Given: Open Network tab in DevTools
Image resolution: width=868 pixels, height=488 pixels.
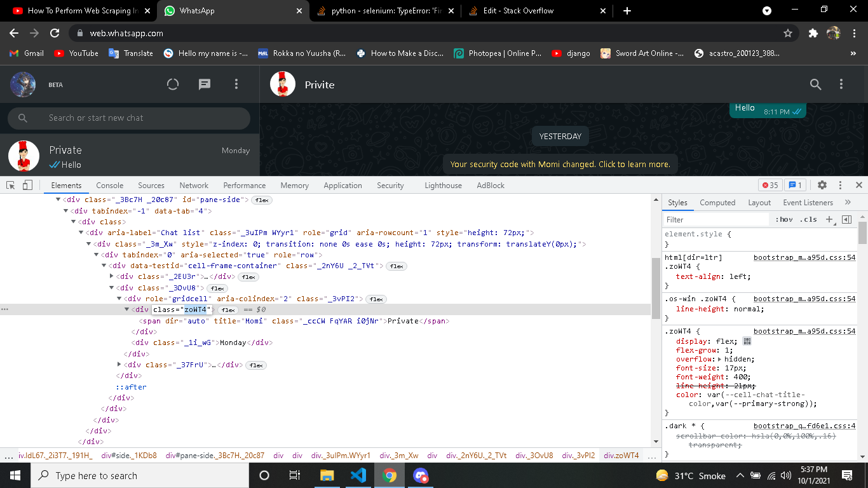Looking at the screenshot, I should [194, 186].
